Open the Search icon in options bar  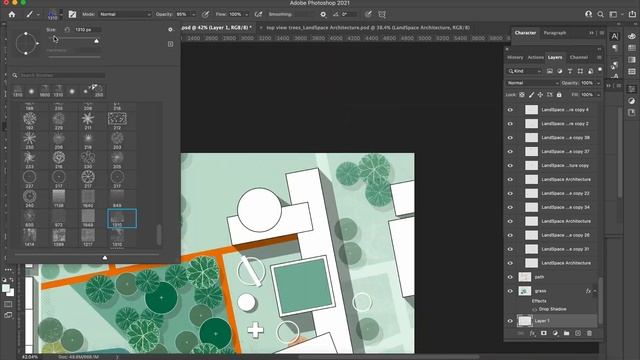click(600, 14)
